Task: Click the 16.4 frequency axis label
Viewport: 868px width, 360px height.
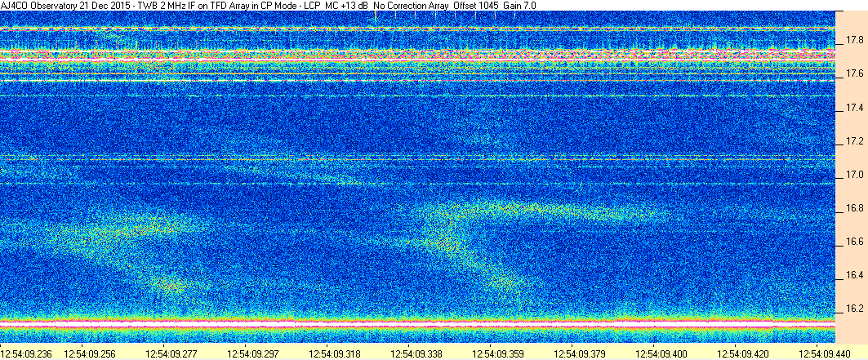Action: [855, 275]
